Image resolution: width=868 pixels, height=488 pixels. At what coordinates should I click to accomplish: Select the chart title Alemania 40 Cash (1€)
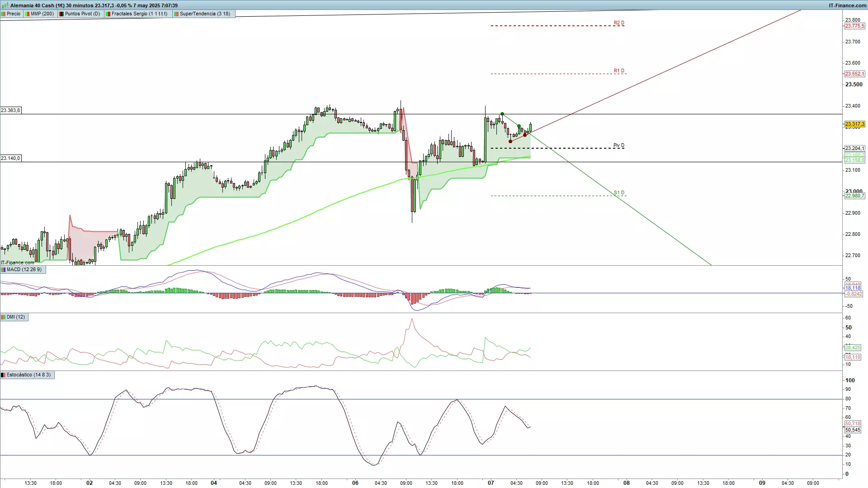click(x=38, y=5)
